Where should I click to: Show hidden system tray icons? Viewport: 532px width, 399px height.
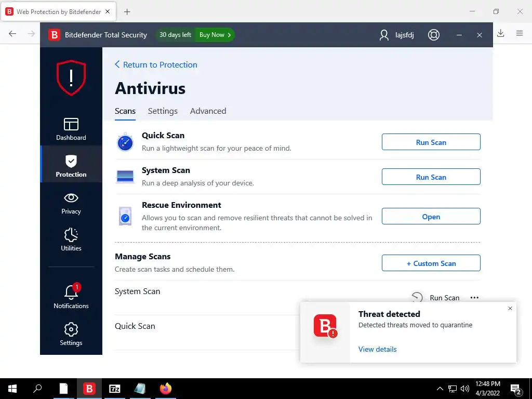coord(440,389)
